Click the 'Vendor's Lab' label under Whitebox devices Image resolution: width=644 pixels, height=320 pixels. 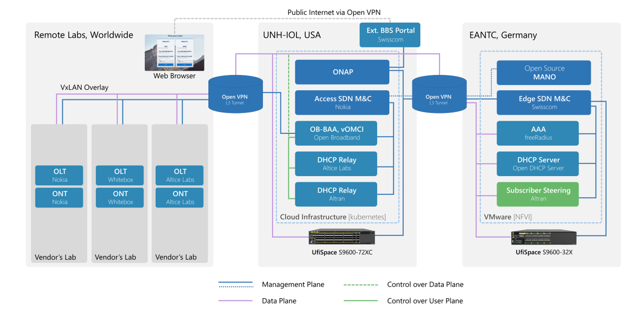[x=116, y=257]
